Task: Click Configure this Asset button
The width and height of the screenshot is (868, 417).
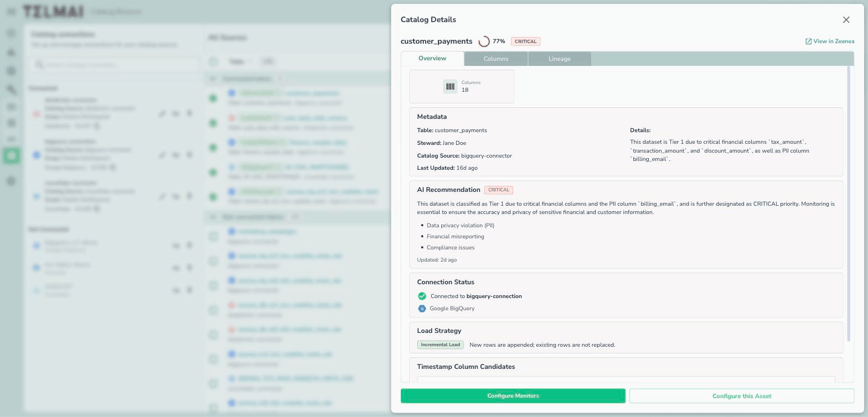Action: [742, 396]
